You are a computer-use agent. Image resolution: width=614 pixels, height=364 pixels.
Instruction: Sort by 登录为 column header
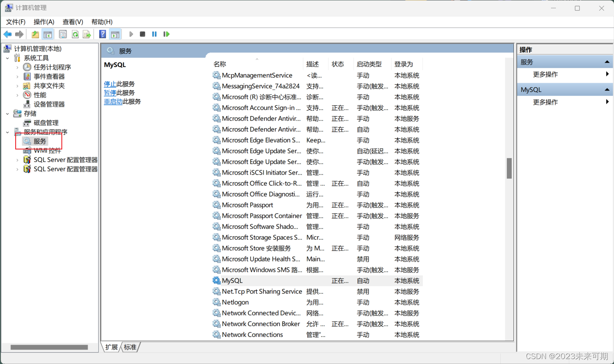407,64
